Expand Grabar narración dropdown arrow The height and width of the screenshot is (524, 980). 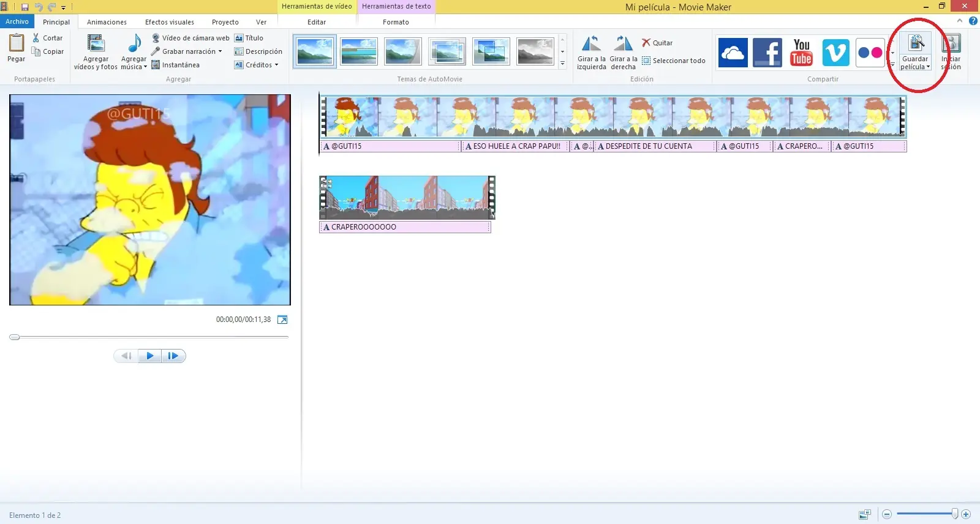[220, 51]
